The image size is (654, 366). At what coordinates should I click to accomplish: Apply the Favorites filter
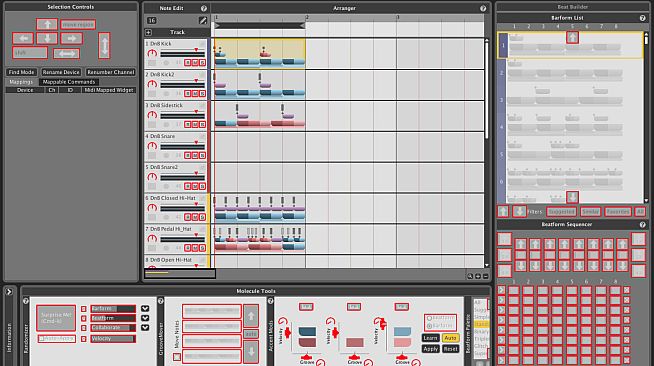click(618, 212)
